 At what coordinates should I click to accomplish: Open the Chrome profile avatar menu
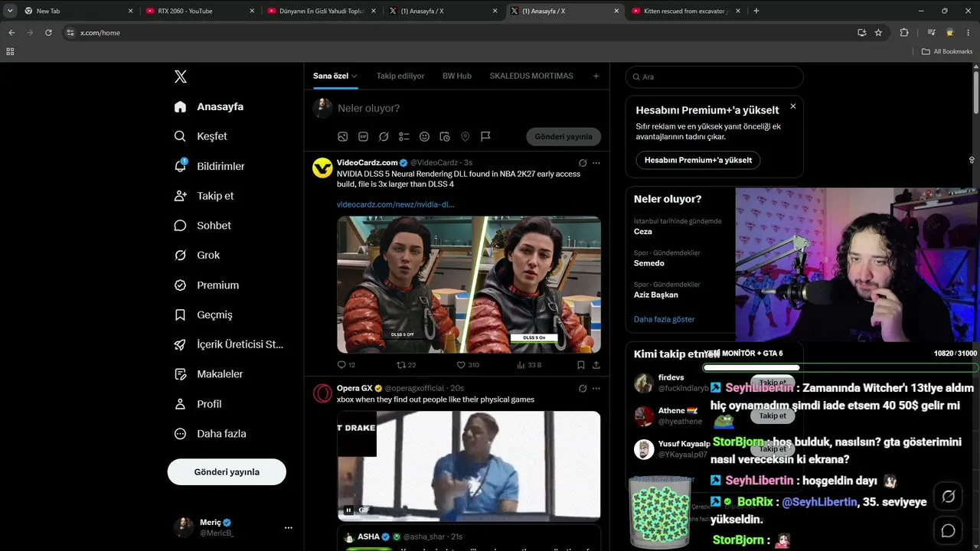[950, 33]
